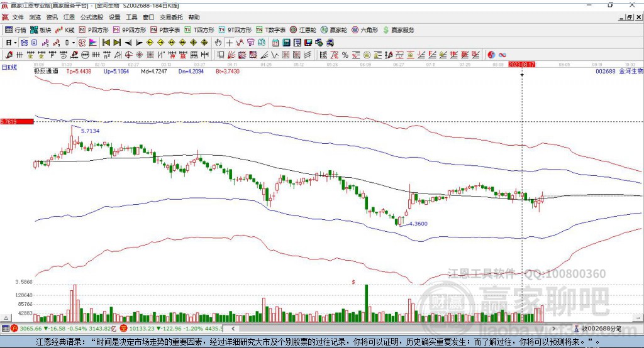This screenshot has width=644, height=348.
Task: Click the grid icon in status bar
Action: [x=5, y=329]
